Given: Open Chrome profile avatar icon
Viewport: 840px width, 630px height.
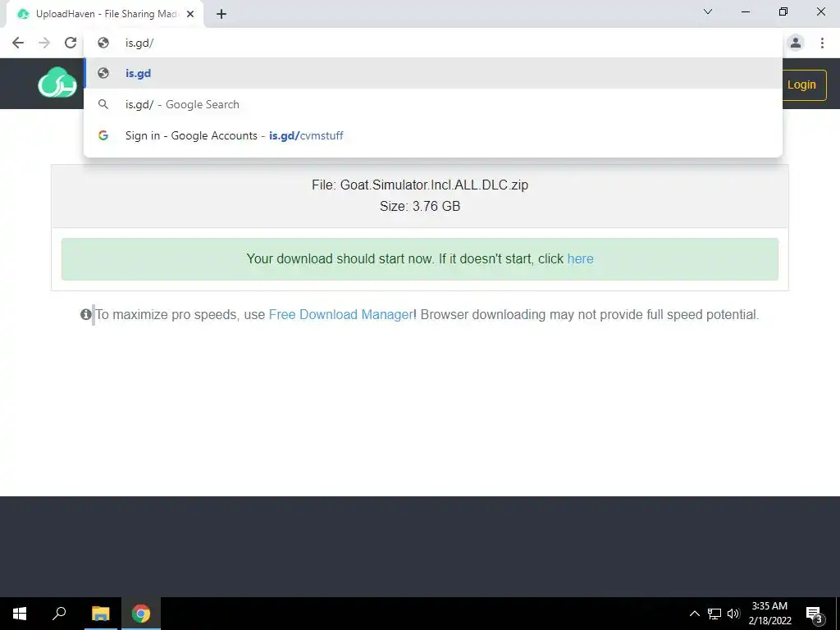Looking at the screenshot, I should pyautogui.click(x=796, y=43).
